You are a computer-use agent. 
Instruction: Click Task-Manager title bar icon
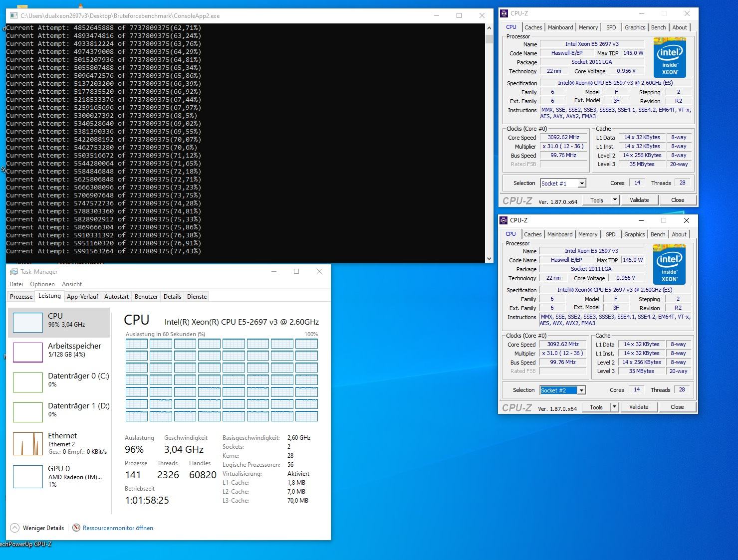point(14,272)
